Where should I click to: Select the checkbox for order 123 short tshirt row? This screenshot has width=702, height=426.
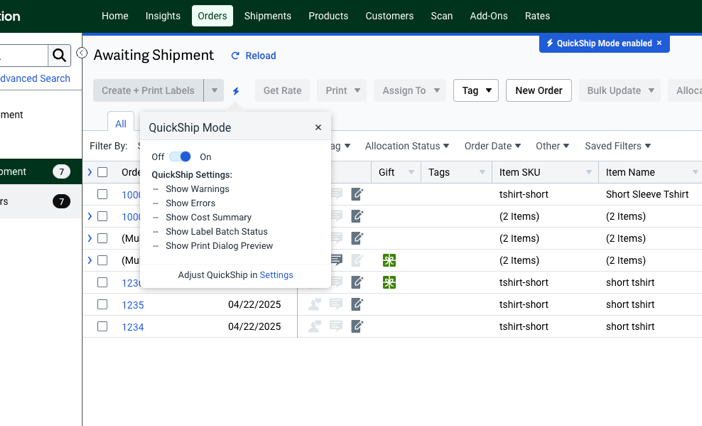[103, 282]
